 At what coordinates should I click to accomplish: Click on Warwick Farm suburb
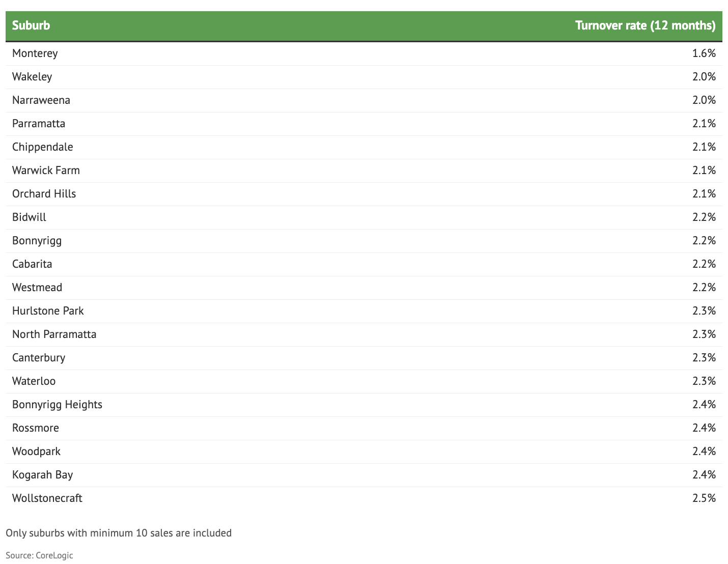[46, 171]
